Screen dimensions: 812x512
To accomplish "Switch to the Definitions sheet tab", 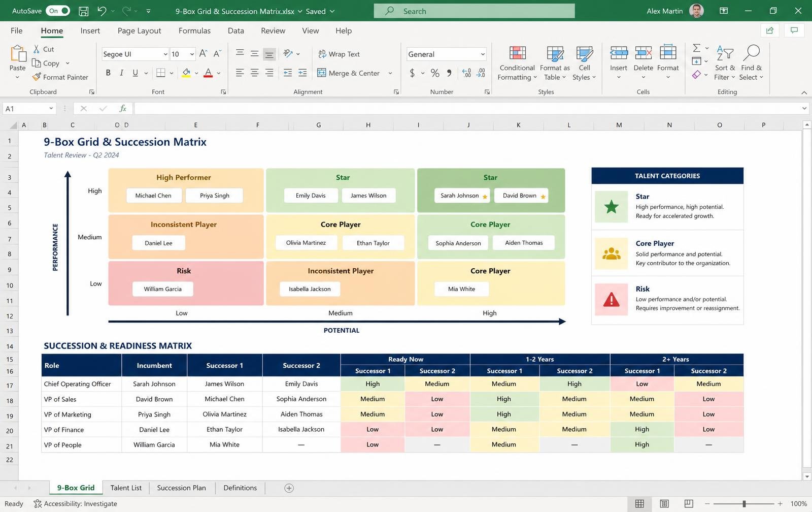I will [240, 488].
